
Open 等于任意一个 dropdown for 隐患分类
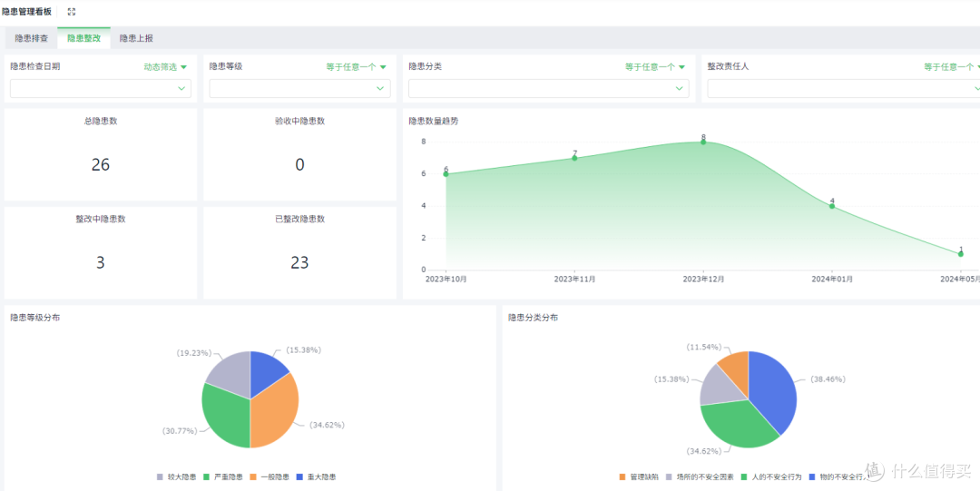(x=655, y=67)
